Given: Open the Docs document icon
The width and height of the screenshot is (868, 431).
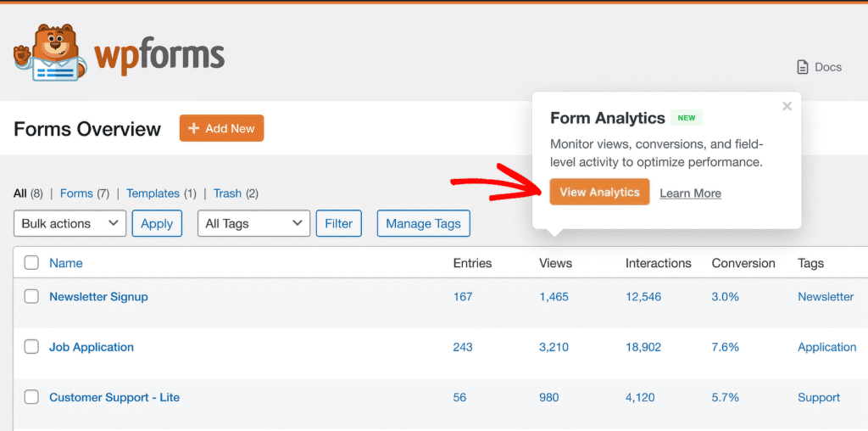Looking at the screenshot, I should click(x=802, y=67).
